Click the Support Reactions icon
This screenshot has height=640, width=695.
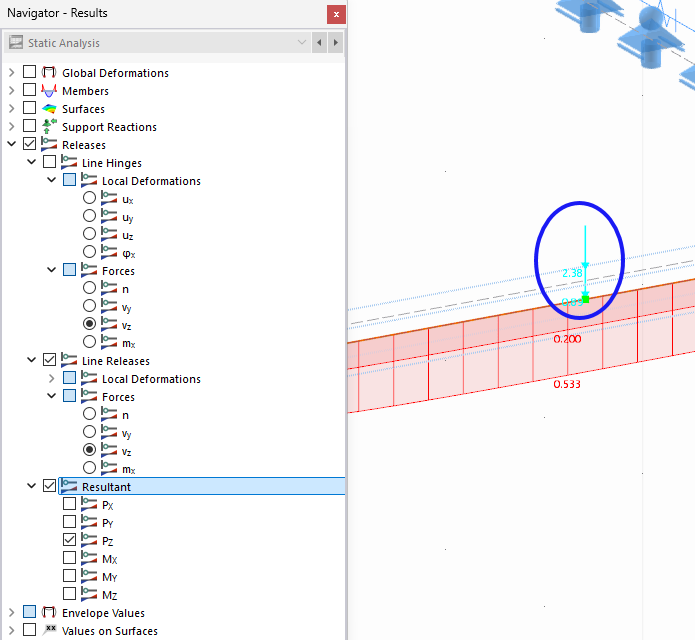coord(49,126)
